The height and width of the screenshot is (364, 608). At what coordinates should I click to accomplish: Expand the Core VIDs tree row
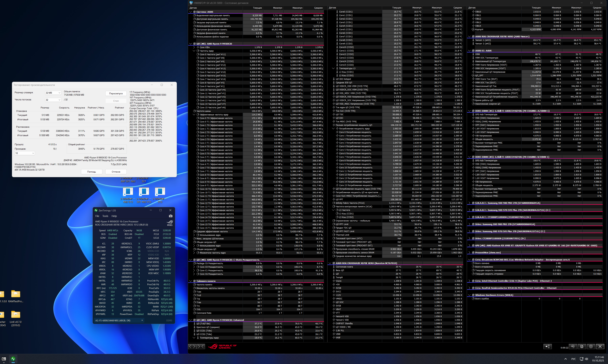point(194,47)
